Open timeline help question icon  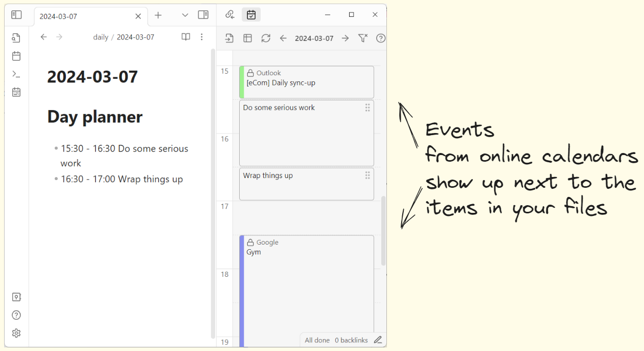381,38
